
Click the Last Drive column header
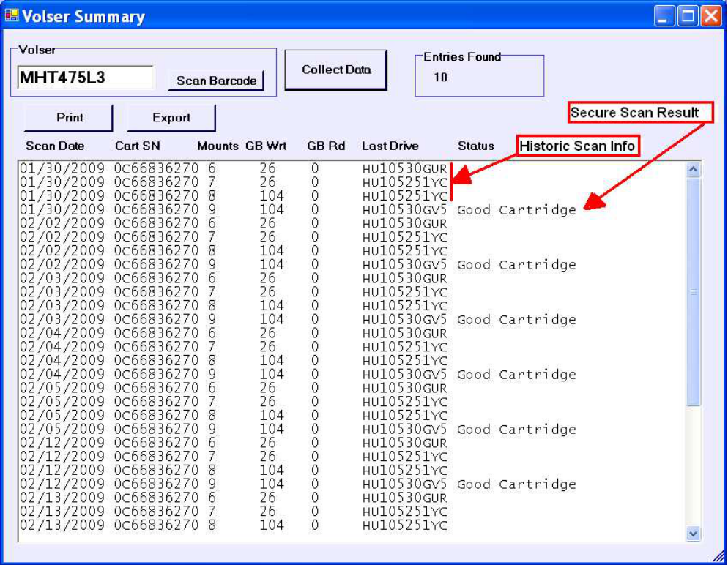point(390,146)
